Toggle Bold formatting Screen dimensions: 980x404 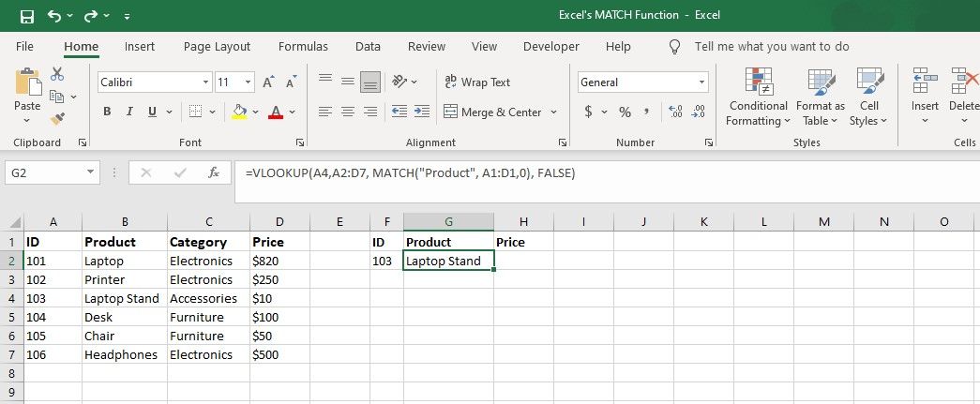coord(107,112)
